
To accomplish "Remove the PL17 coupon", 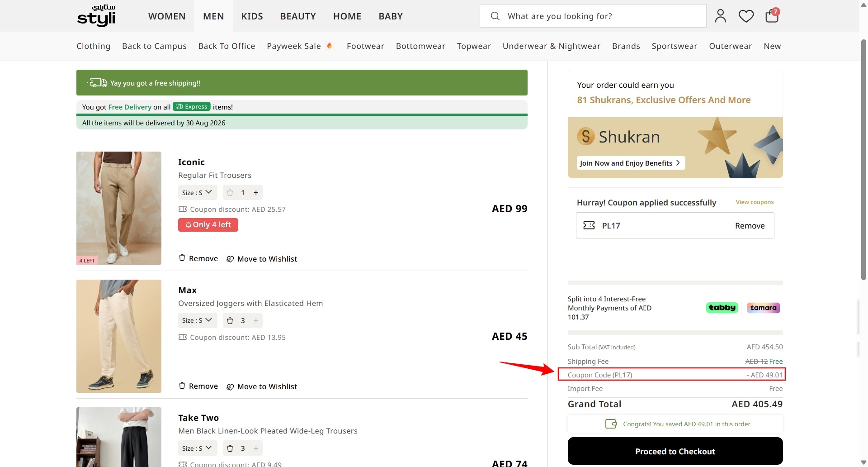I will coord(750,226).
